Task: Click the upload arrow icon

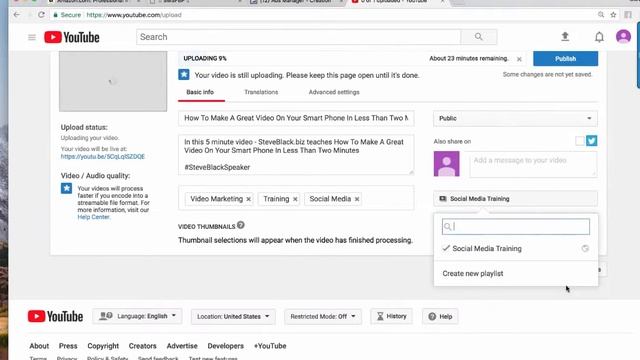Action: click(x=565, y=37)
